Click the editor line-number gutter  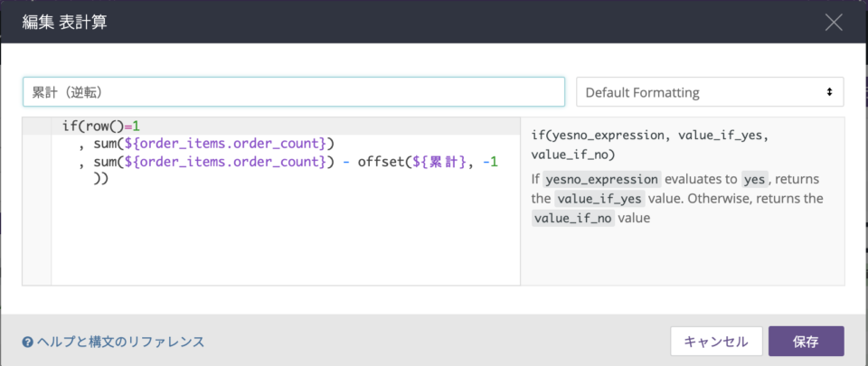tap(36, 202)
